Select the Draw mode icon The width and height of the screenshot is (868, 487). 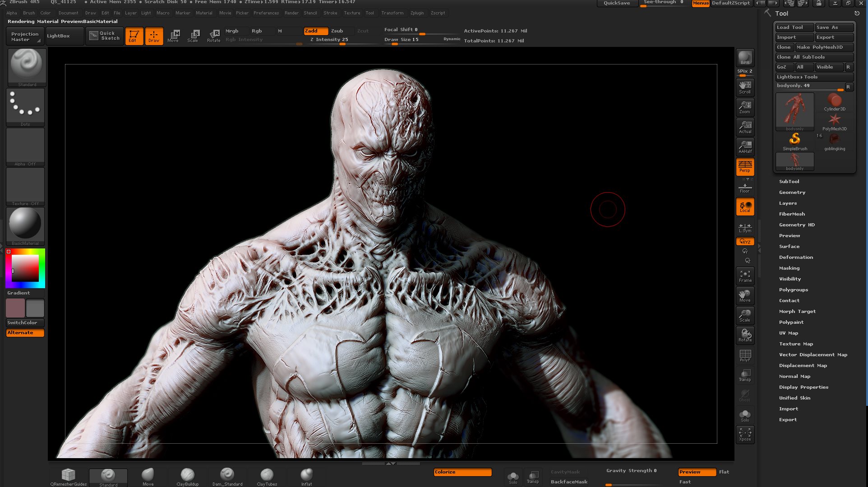[x=154, y=36]
